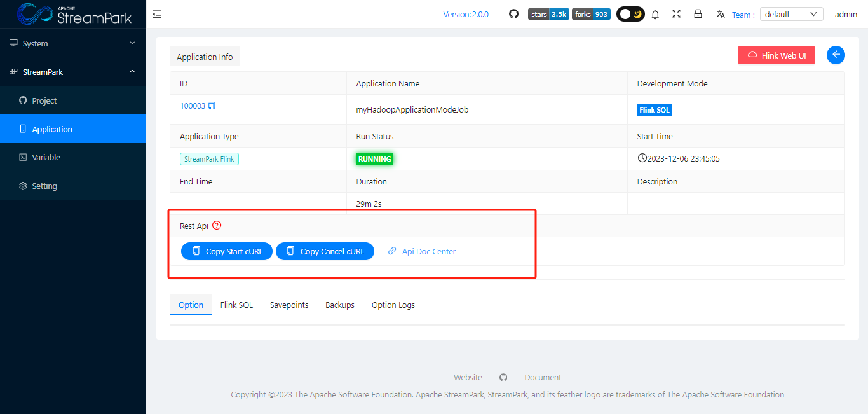Click the lock screen icon
Viewport: 868px width, 414px height.
(698, 13)
